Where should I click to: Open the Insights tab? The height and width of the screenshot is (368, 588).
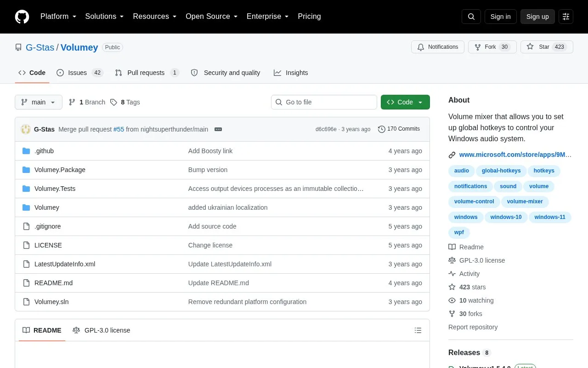click(x=291, y=73)
